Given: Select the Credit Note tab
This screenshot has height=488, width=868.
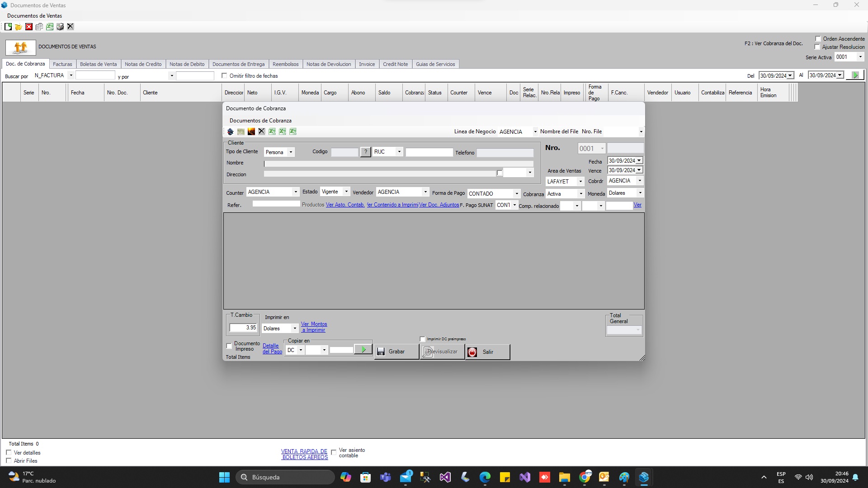Looking at the screenshot, I should (395, 64).
